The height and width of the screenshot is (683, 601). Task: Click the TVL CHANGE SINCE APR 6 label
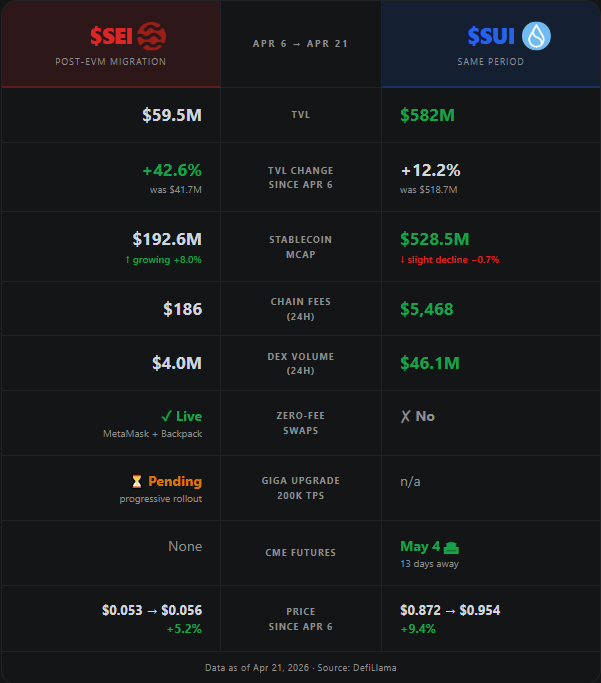pyautogui.click(x=300, y=178)
